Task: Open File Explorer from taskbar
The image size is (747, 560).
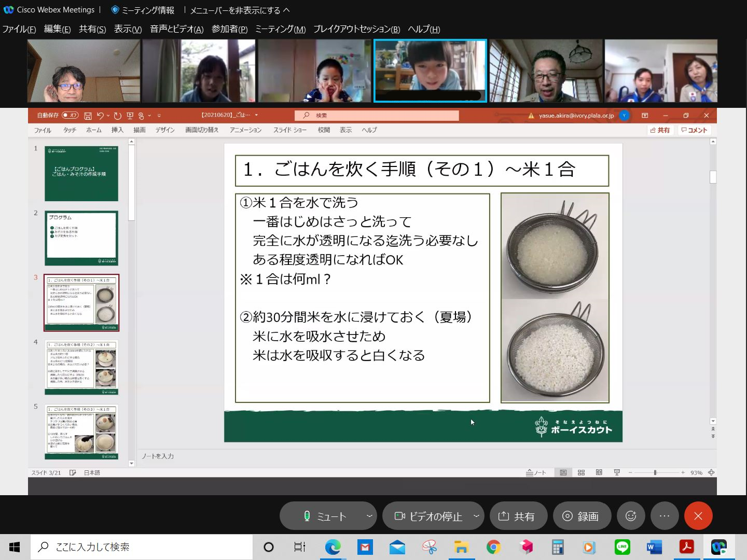Action: pos(461,547)
